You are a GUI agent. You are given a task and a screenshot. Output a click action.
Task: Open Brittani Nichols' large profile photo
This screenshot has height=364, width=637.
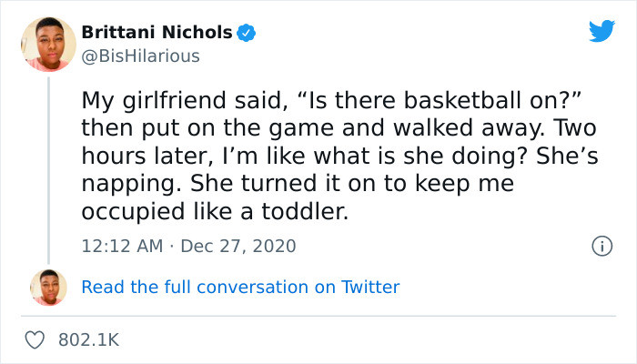(49, 44)
